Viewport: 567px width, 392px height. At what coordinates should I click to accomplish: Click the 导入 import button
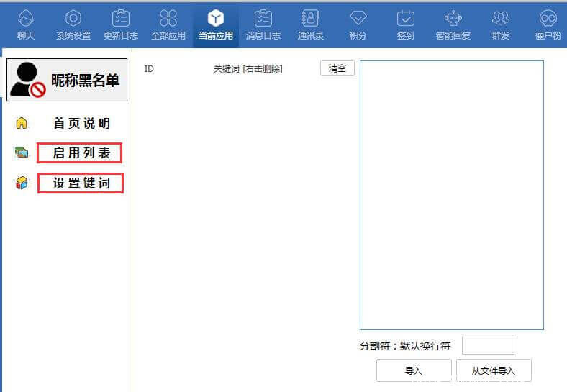pos(414,370)
